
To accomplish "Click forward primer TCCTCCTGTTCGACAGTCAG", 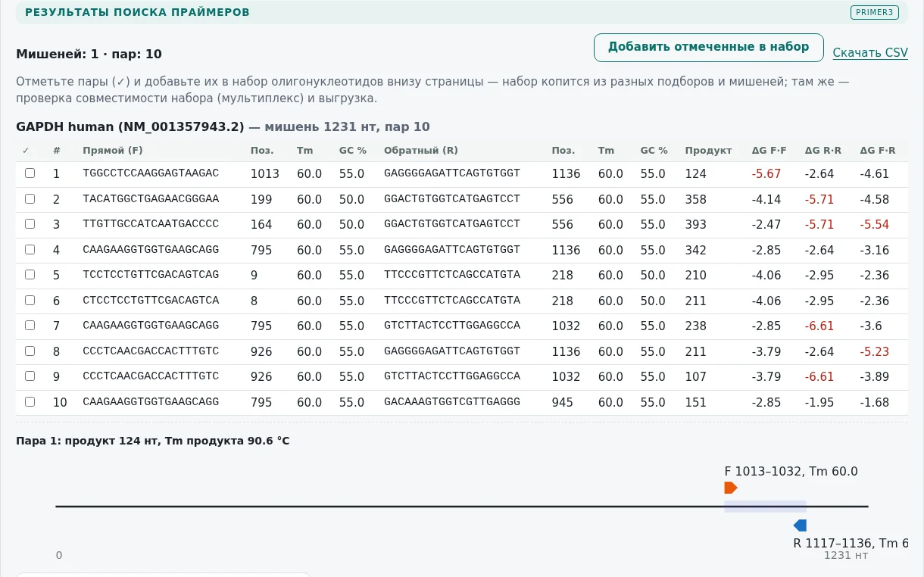I will pyautogui.click(x=151, y=275).
